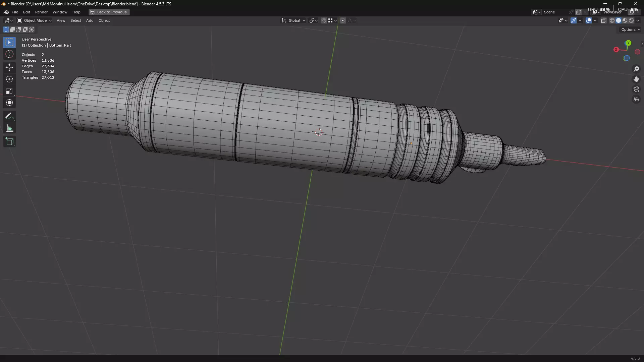644x362 pixels.
Task: Toggle X-ray mode
Action: point(604,20)
